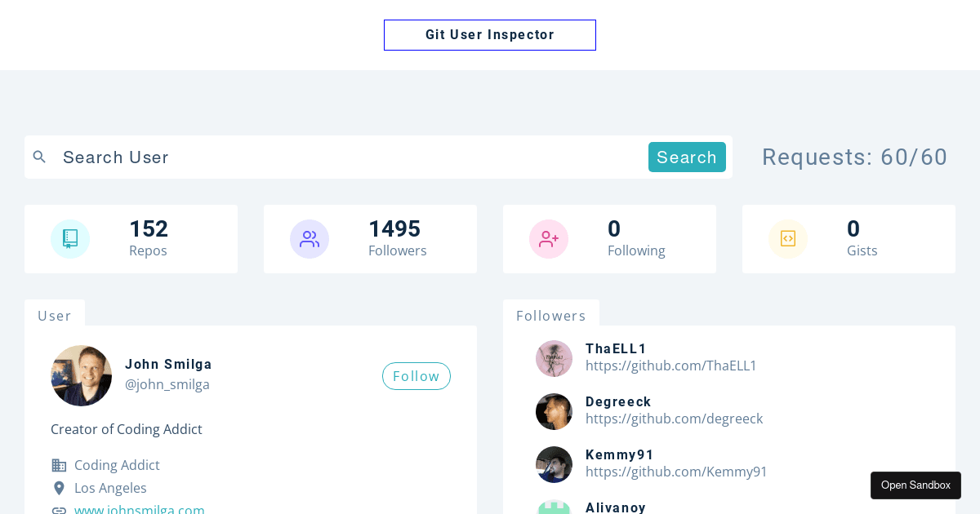Follow John Smilga
980x514 pixels.
pos(416,376)
